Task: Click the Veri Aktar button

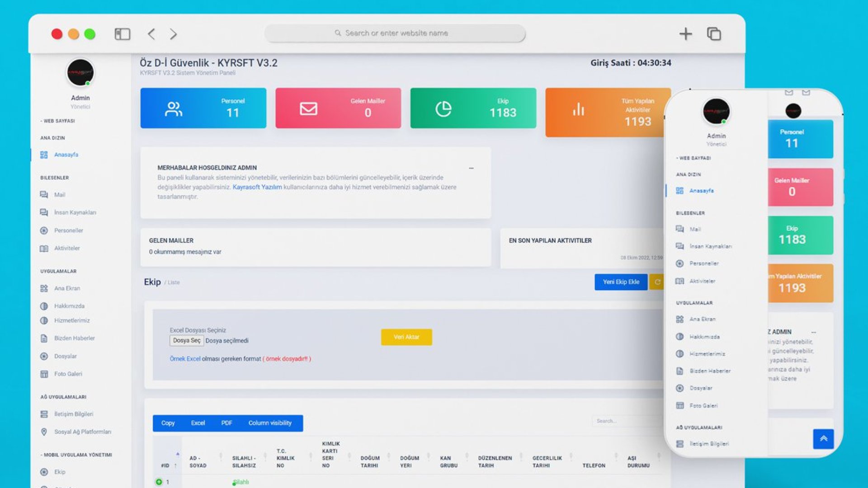Action: click(406, 337)
